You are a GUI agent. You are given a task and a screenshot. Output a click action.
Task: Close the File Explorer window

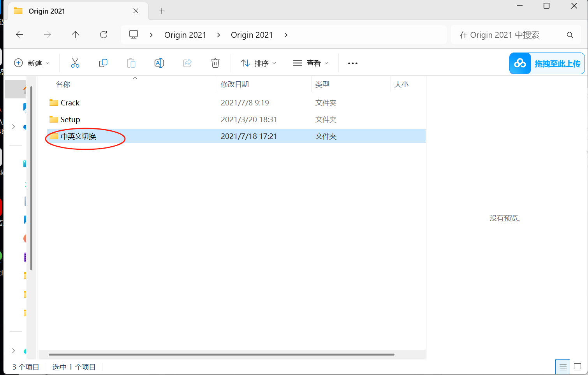click(x=574, y=6)
